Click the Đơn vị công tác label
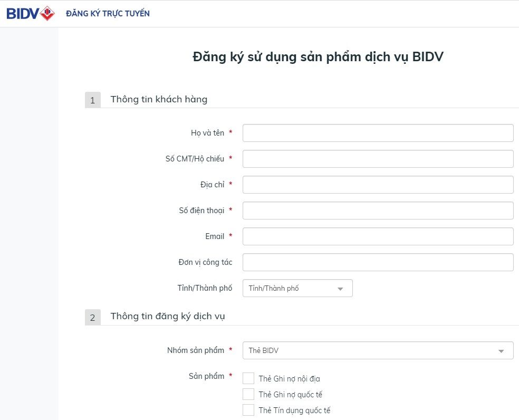Image resolution: width=519 pixels, height=420 pixels. point(205,262)
